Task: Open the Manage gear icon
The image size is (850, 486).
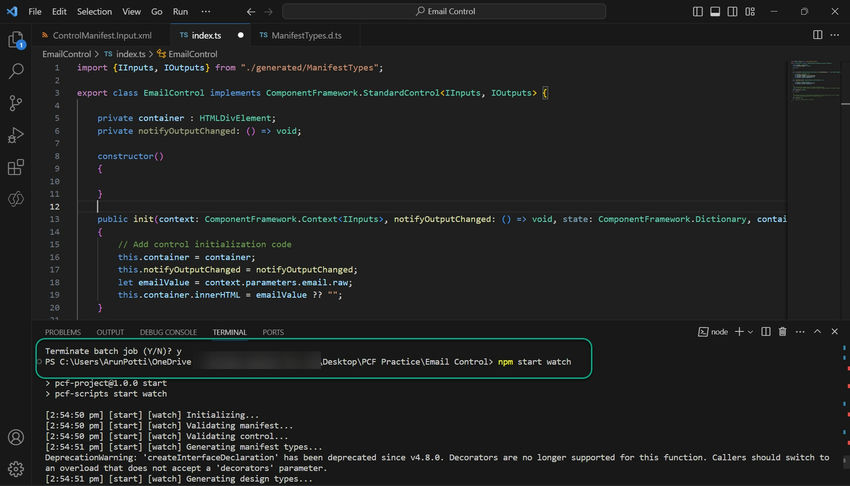Action: coord(16,469)
